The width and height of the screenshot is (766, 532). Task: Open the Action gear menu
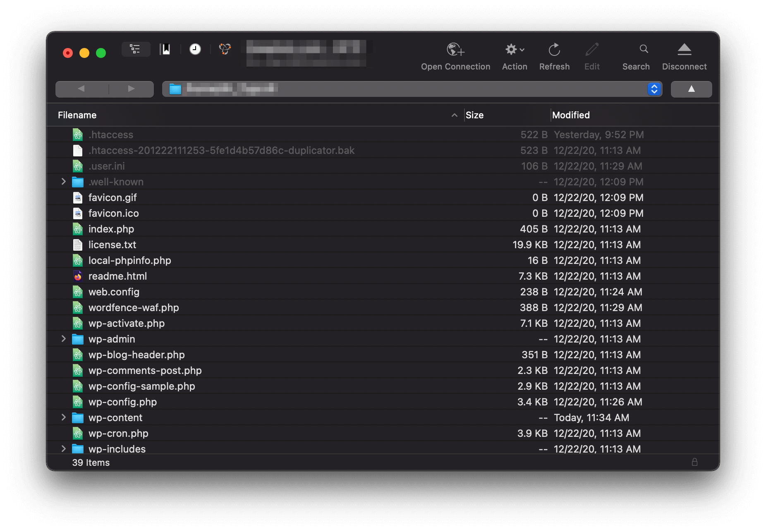515,50
